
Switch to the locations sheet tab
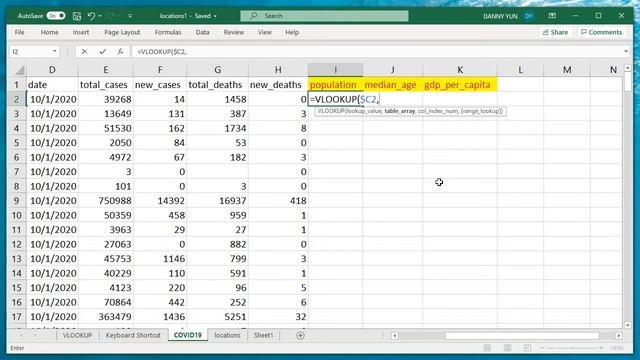227,335
